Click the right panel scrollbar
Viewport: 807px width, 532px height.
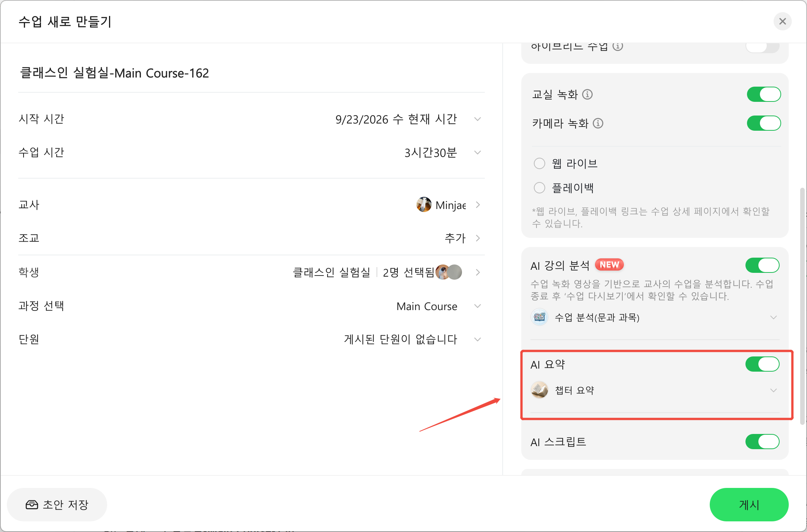[x=802, y=306]
